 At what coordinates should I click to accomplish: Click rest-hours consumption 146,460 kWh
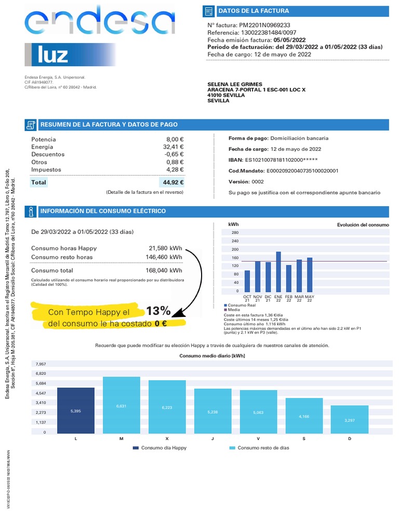tap(164, 257)
